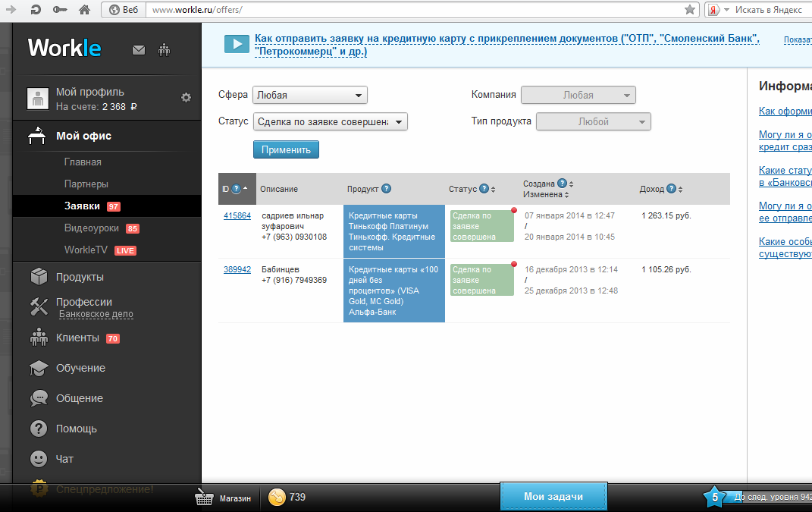Viewport: 812px width, 512px height.
Task: Click browser reload icon
Action: pyautogui.click(x=35, y=9)
